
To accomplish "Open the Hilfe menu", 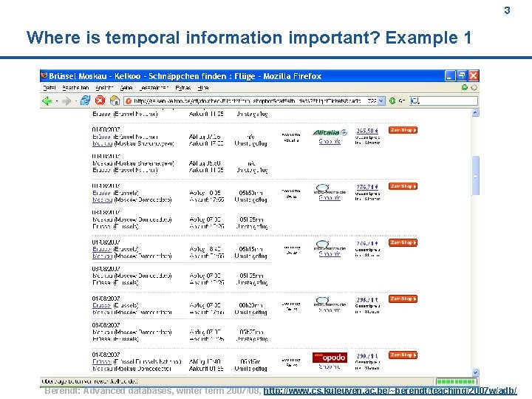I will (x=203, y=88).
